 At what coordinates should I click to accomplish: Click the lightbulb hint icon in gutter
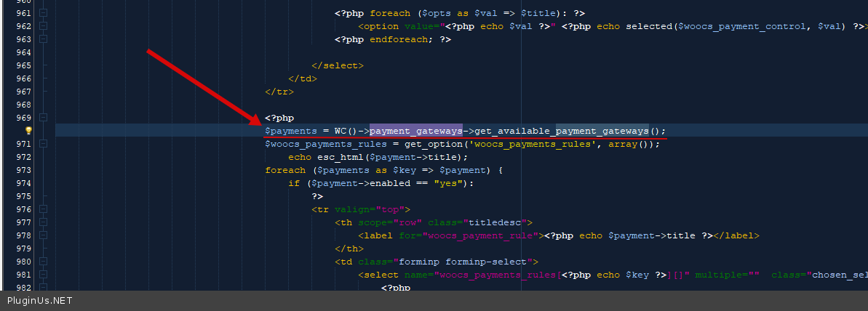tap(28, 131)
